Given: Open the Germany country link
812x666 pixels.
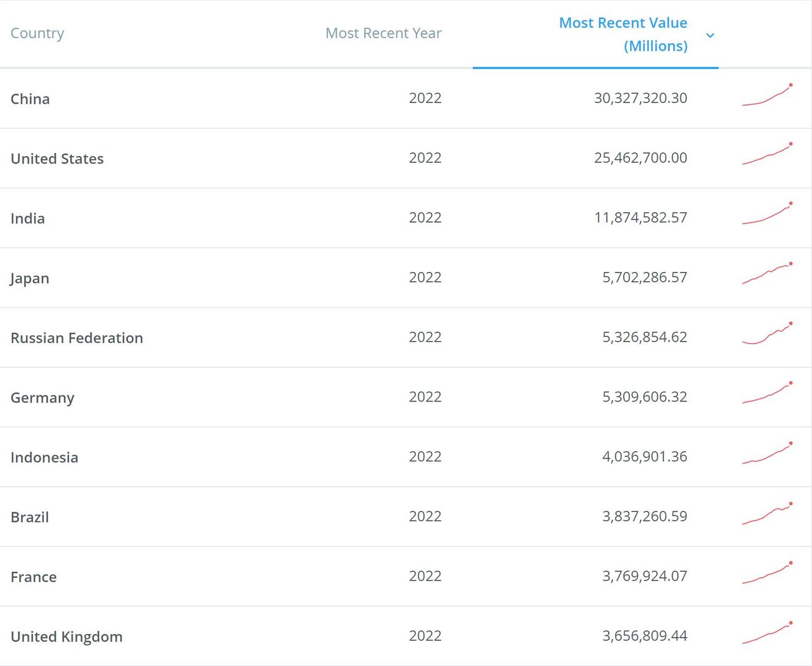Looking at the screenshot, I should [43, 398].
